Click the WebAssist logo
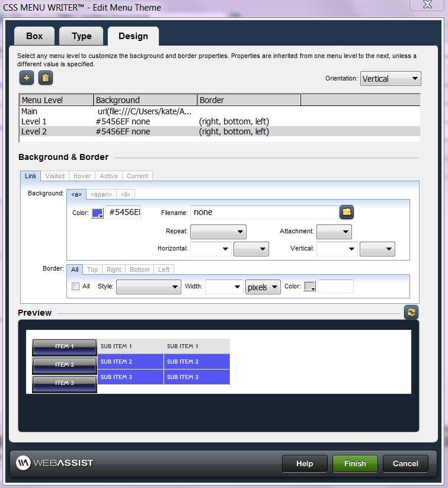The width and height of the screenshot is (448, 488). [x=55, y=463]
